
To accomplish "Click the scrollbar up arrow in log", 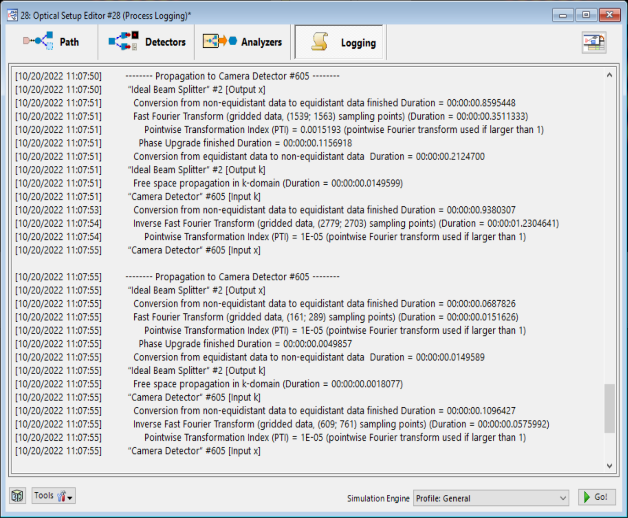I will (x=610, y=75).
